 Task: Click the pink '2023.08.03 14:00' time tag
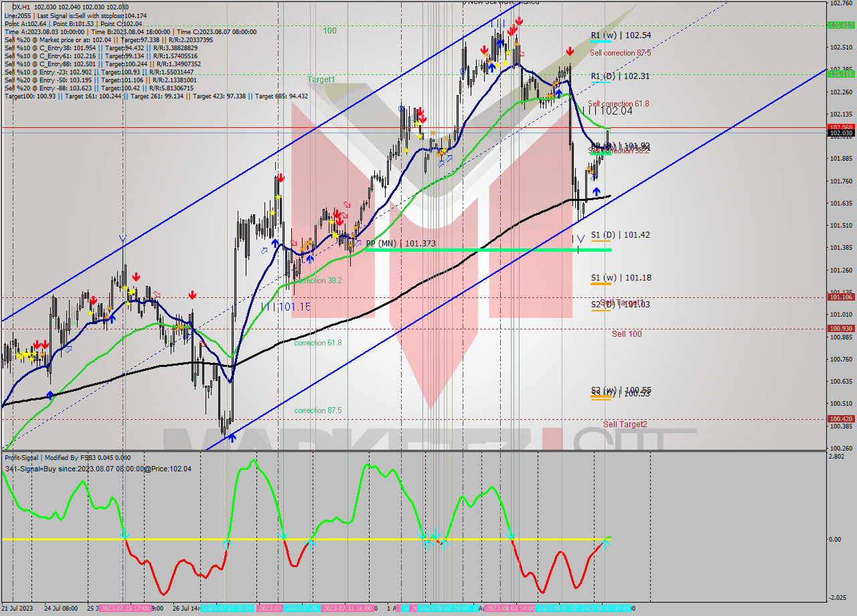(x=509, y=609)
